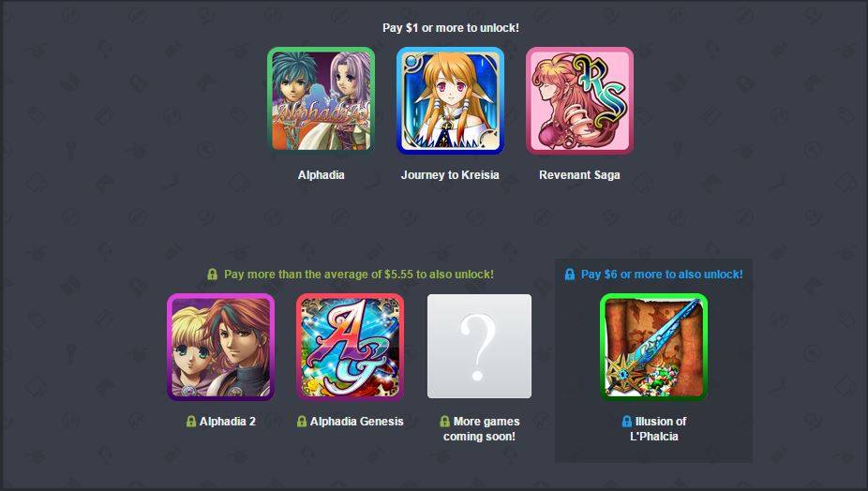Select the Alphadia Genesis title text
This screenshot has height=491, width=868.
[356, 422]
